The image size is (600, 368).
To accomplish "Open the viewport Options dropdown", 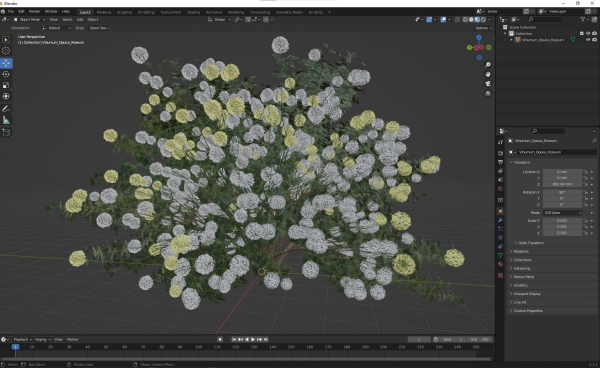I will click(483, 28).
